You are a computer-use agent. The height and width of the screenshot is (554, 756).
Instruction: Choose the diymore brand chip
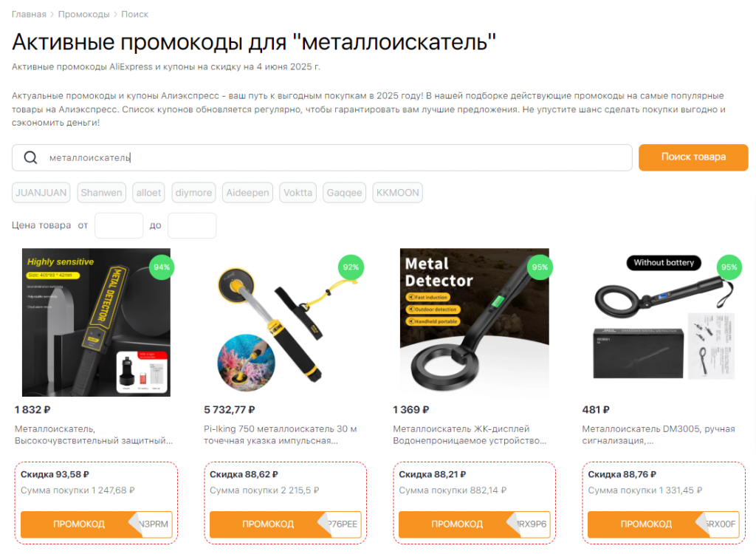pyautogui.click(x=193, y=193)
